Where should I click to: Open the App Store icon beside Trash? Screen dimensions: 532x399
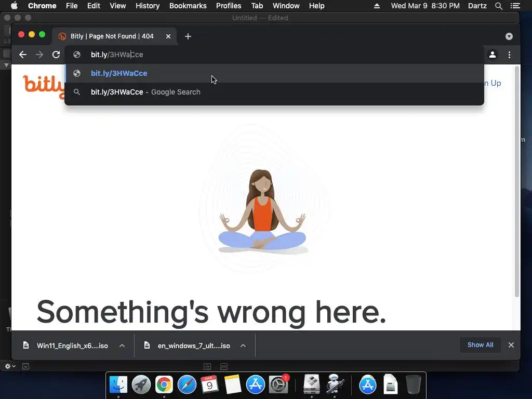[367, 385]
